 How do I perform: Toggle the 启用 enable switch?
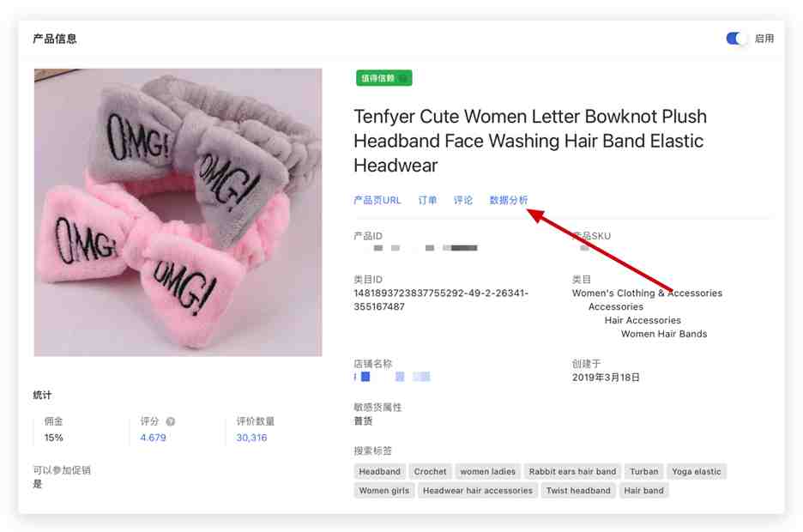pos(735,39)
